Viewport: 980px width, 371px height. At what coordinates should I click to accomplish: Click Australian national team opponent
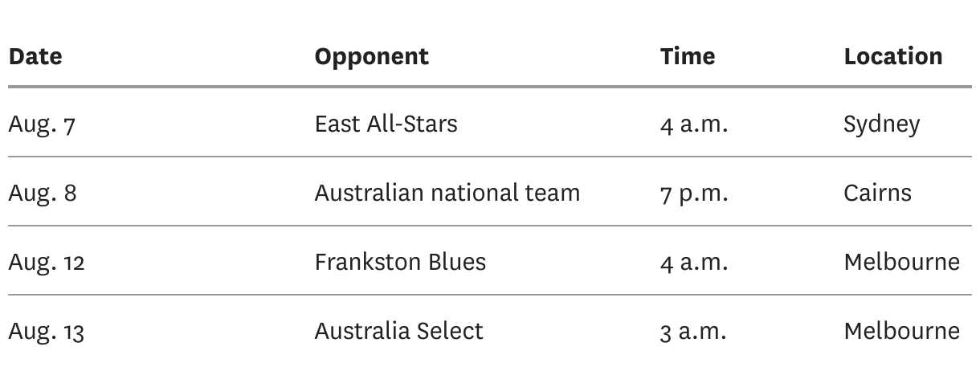point(447,194)
